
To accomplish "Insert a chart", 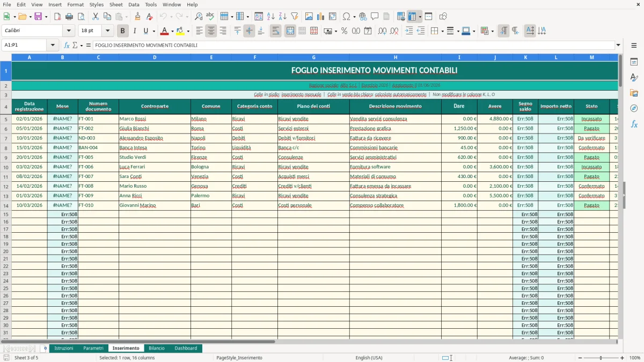I will (x=320, y=17).
